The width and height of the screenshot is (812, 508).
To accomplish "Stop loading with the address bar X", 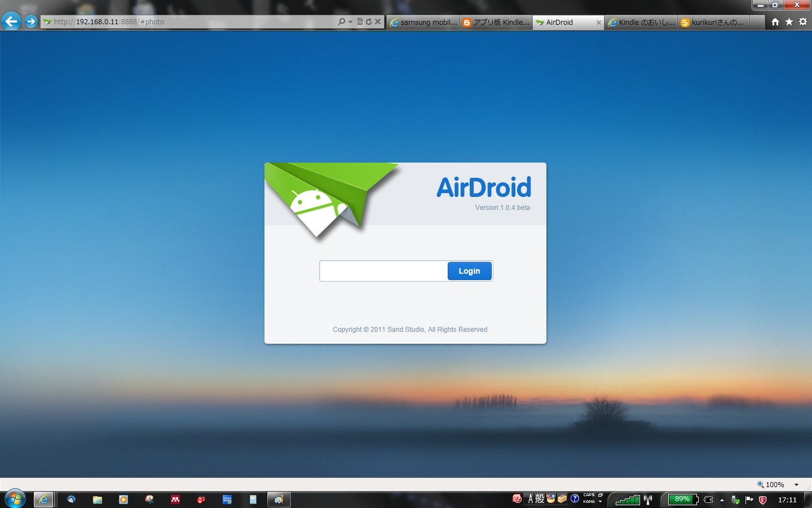I will click(x=378, y=21).
